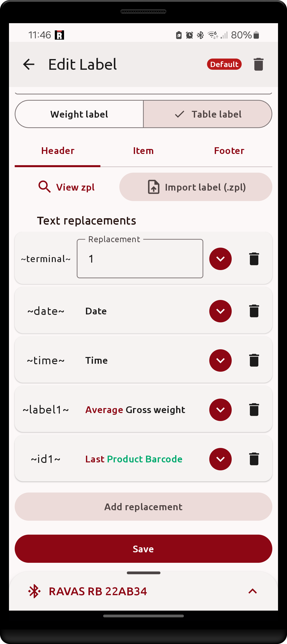Open dropdown for the ~date~ replacement
This screenshot has width=287, height=644.
pyautogui.click(x=220, y=311)
